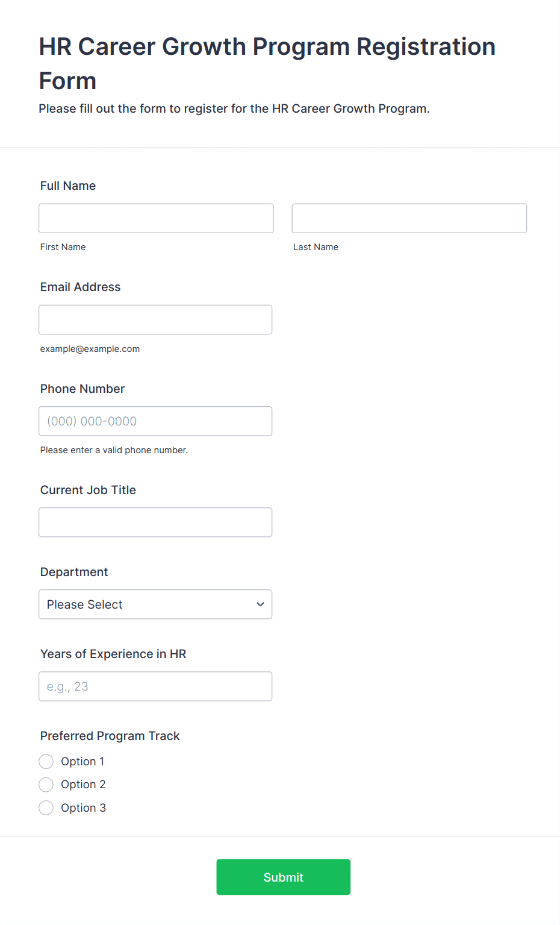
Task: Click the Years of Experience input
Action: (155, 686)
